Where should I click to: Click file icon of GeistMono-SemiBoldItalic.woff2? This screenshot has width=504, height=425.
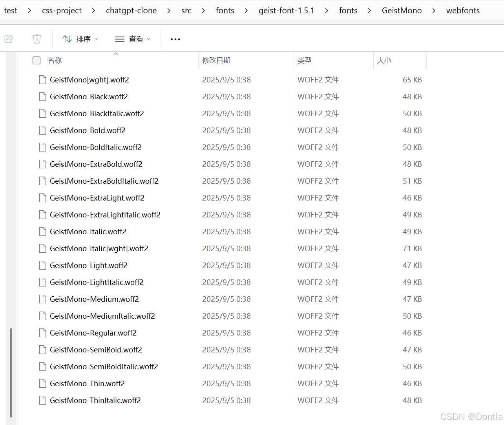42,367
